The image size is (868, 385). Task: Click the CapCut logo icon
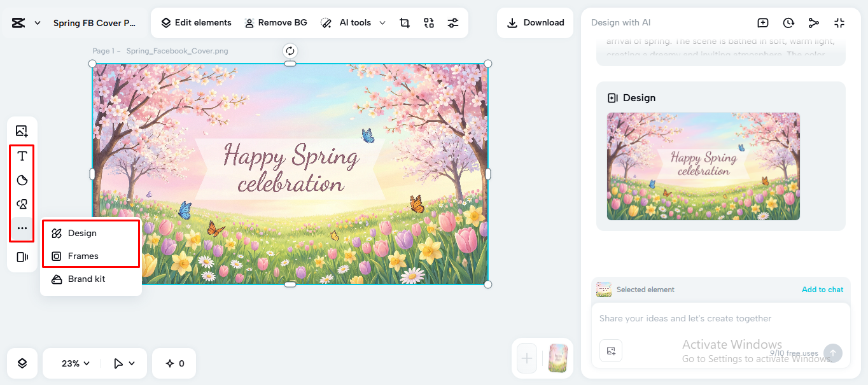[18, 23]
